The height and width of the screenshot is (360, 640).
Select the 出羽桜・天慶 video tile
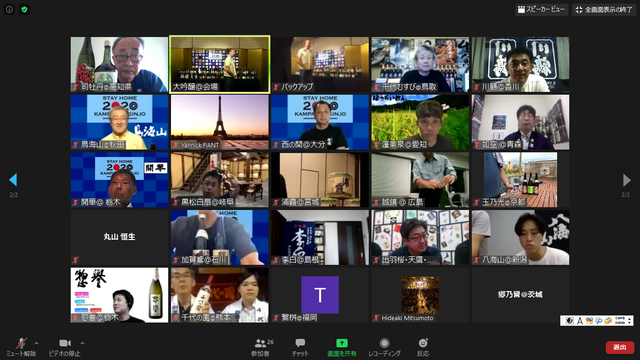pos(420,237)
